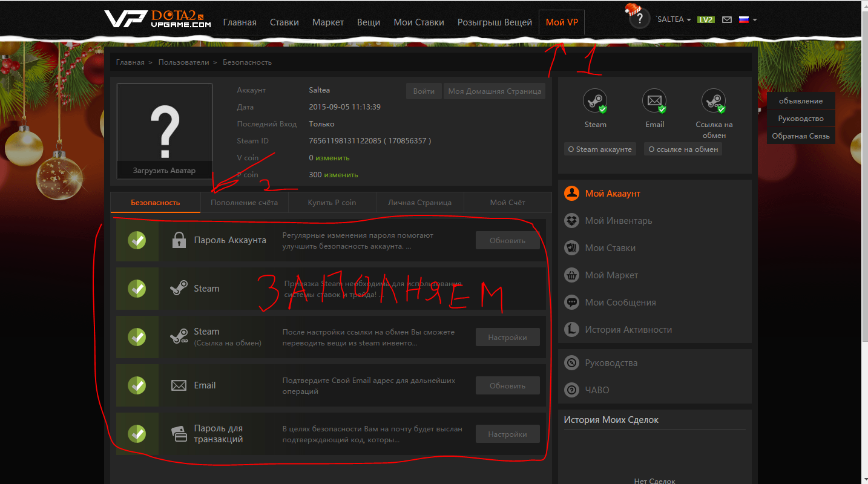Click изменить link next to V coin
The height and width of the screenshot is (484, 868).
point(332,158)
